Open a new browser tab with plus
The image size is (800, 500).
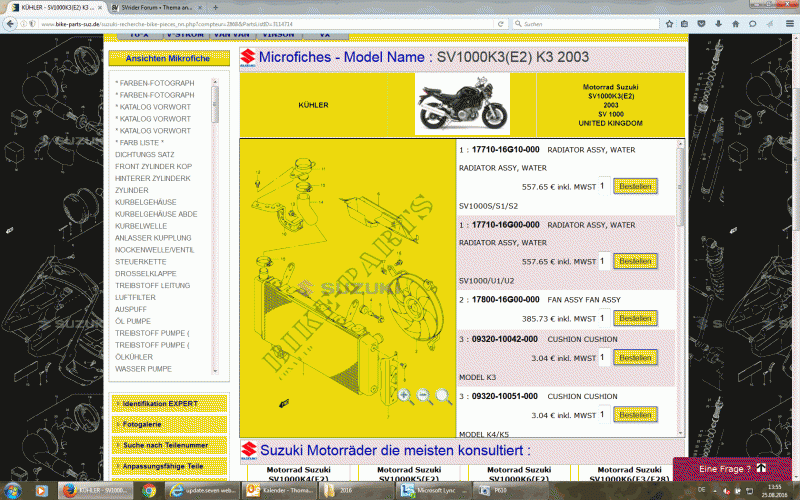pos(215,8)
